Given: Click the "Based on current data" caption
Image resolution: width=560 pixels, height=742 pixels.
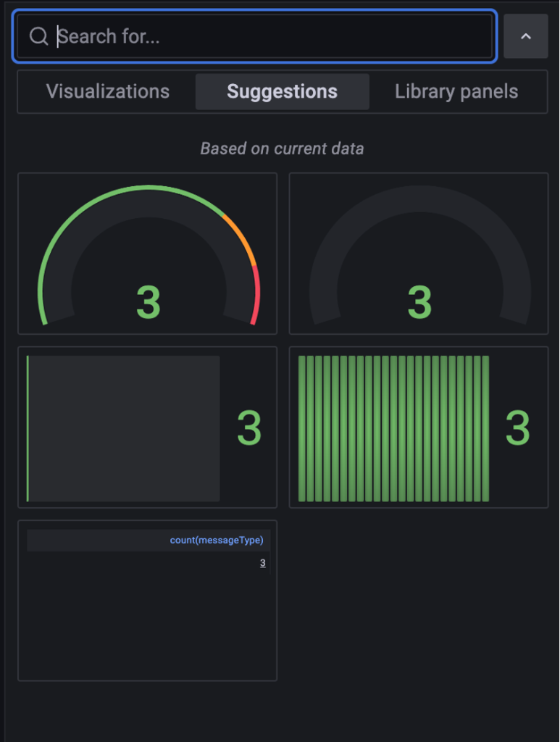Looking at the screenshot, I should click(283, 149).
